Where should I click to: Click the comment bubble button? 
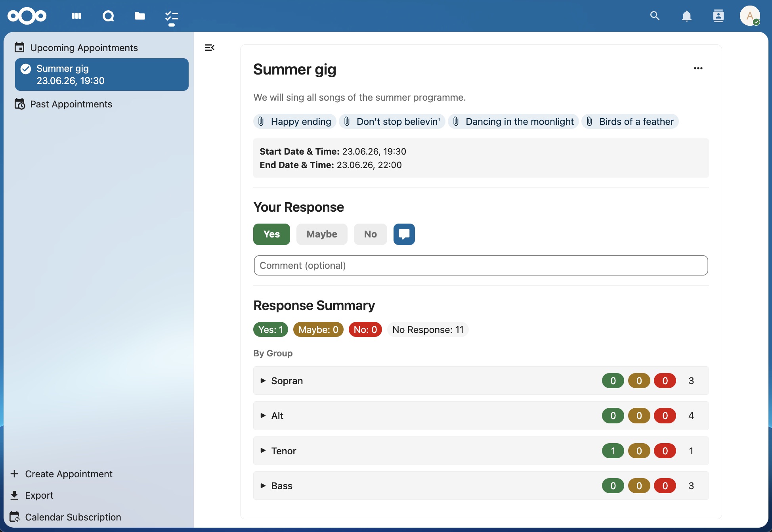point(404,234)
